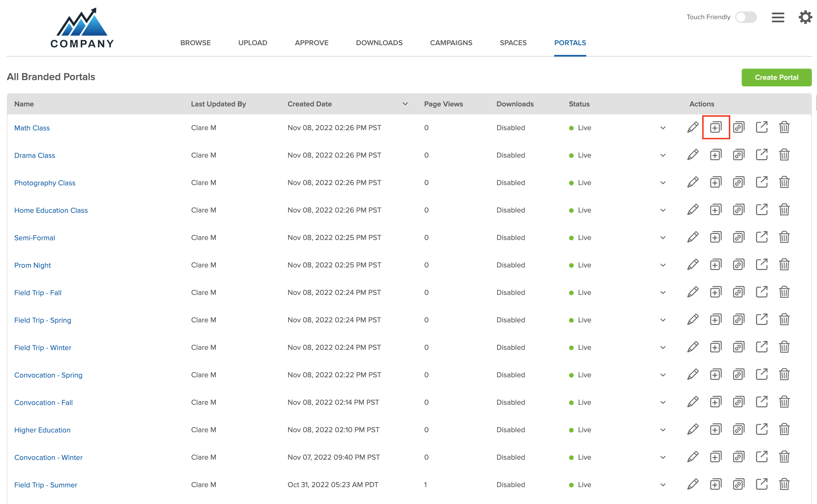Duplicate the Drama Class portal
This screenshot has height=504, width=817.
click(716, 155)
